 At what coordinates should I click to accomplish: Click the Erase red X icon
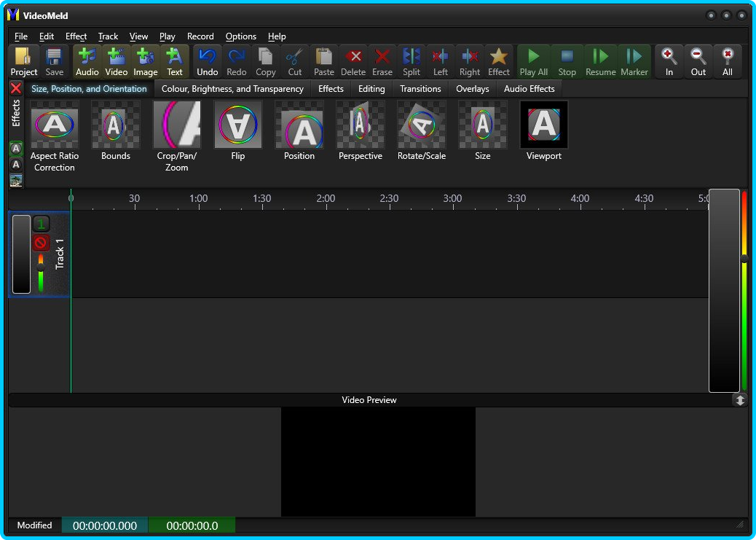[x=382, y=62]
